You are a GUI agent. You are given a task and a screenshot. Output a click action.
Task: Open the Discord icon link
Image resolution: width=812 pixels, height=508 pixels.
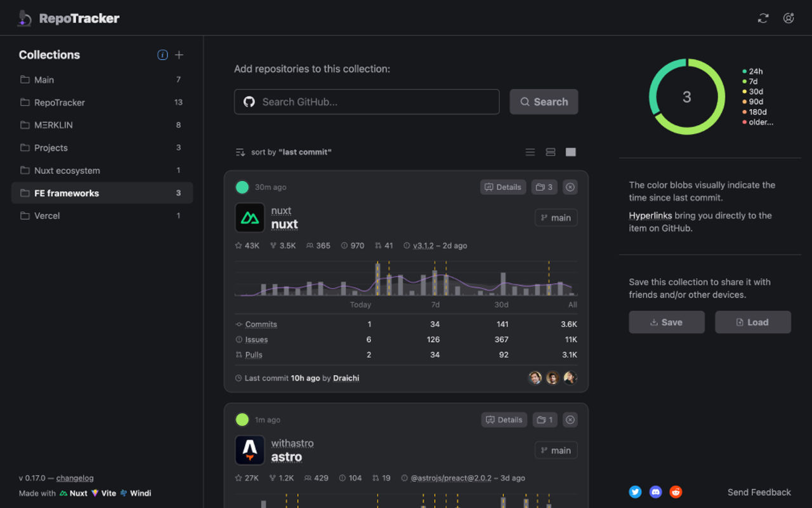pyautogui.click(x=656, y=491)
